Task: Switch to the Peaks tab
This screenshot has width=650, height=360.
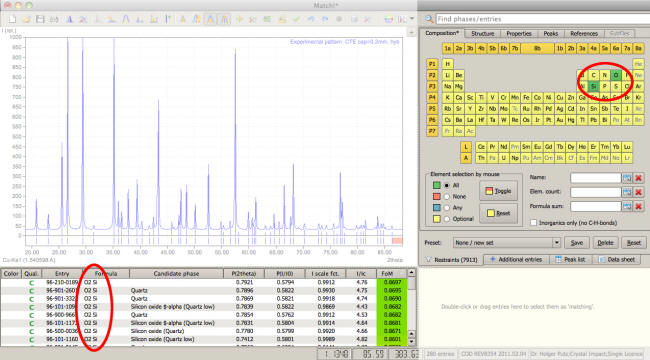Action: tap(551, 34)
